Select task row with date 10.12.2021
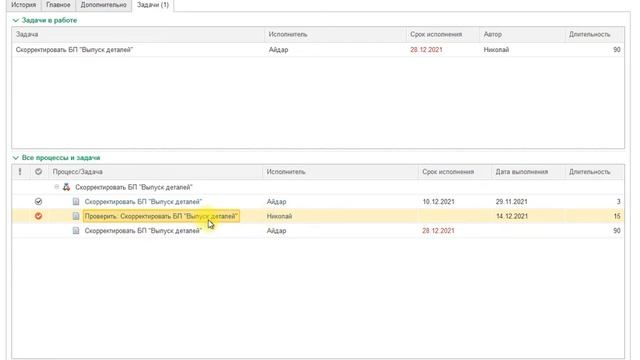640x360 pixels. (318, 202)
